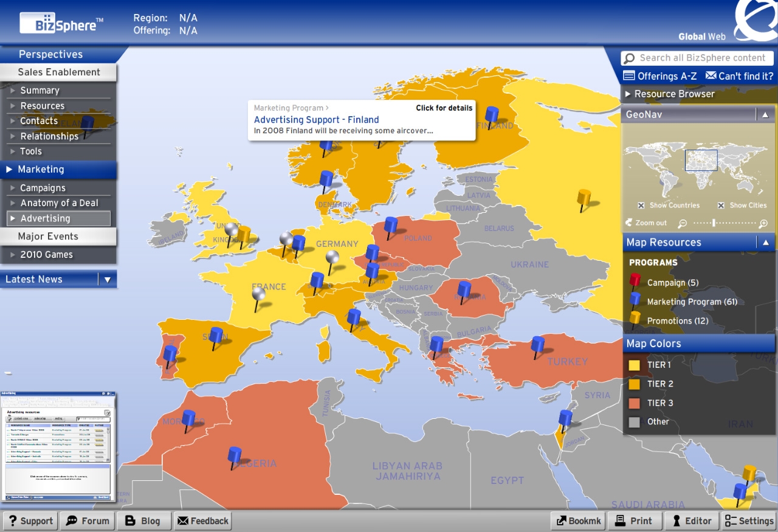
Task: Select the blue pin on Algeria
Action: 235,455
